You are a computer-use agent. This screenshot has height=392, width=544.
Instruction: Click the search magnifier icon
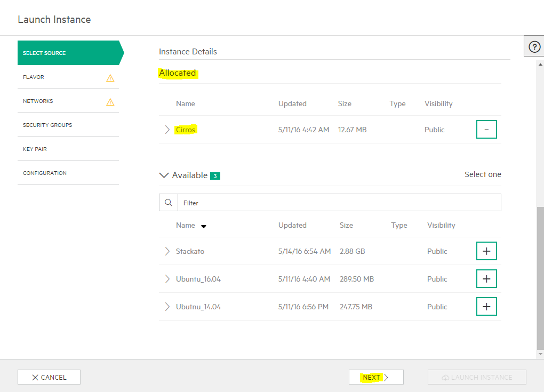[168, 203]
